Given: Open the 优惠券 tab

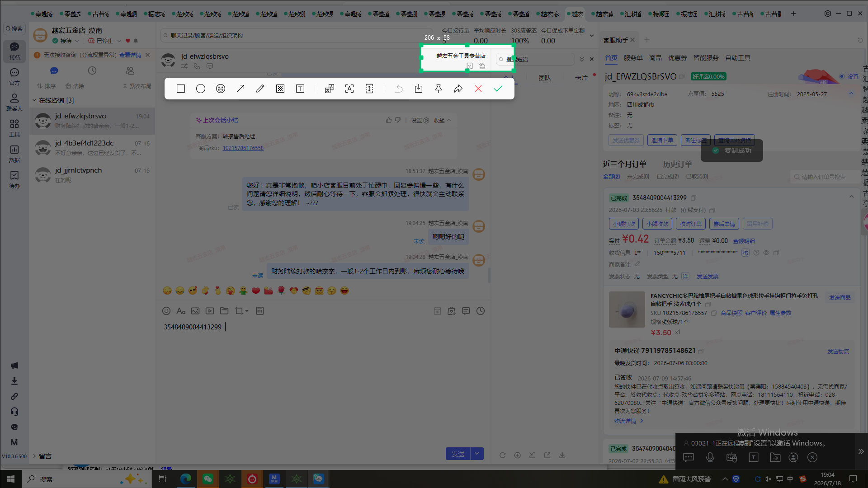Looking at the screenshot, I should coord(678,58).
